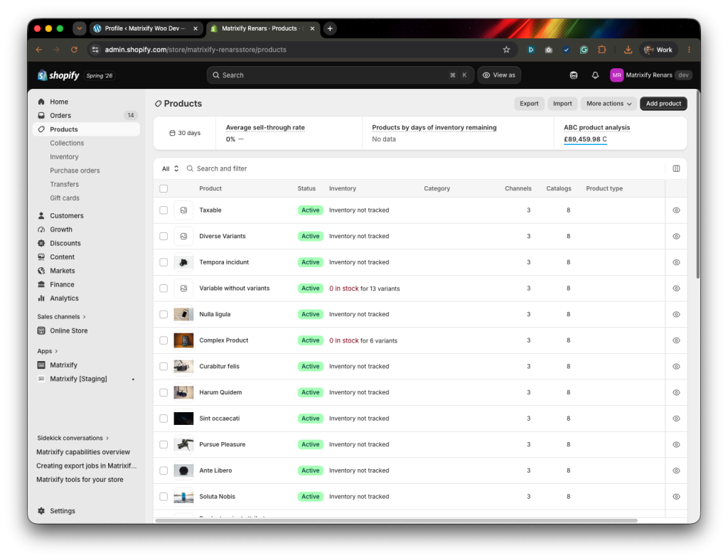Open the ABC product analysis report
Image resolution: width=728 pixels, height=560 pixels.
point(596,128)
